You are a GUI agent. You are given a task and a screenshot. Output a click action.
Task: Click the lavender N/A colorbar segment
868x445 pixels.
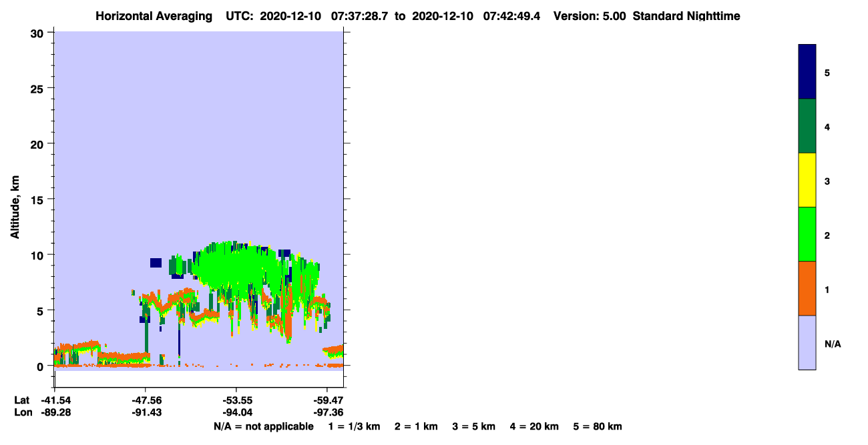807,342
